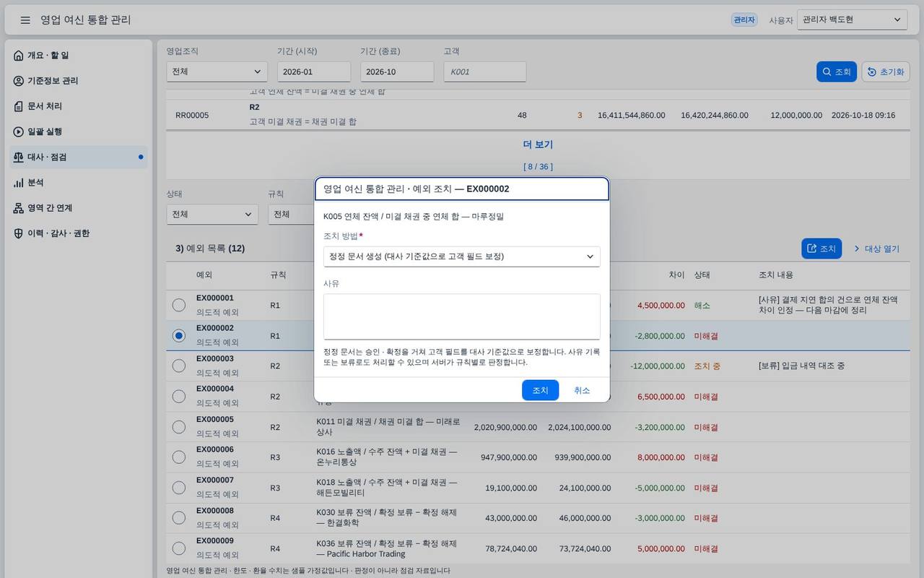Screen dimensions: 924x578
Task: Open the 조치 방법 dropdown in dialog
Action: (461, 256)
